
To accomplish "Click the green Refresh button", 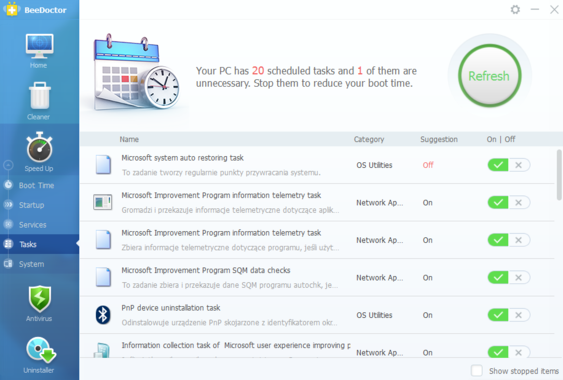I will tap(489, 76).
